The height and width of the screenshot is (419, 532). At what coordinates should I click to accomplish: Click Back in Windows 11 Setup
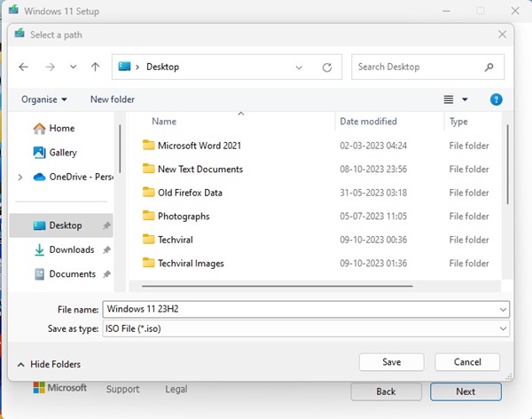pos(386,391)
